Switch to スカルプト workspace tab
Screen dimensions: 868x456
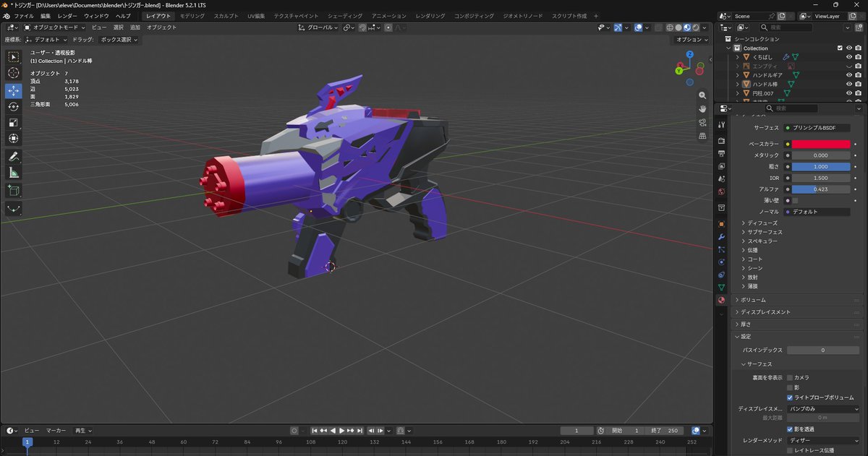coord(226,15)
